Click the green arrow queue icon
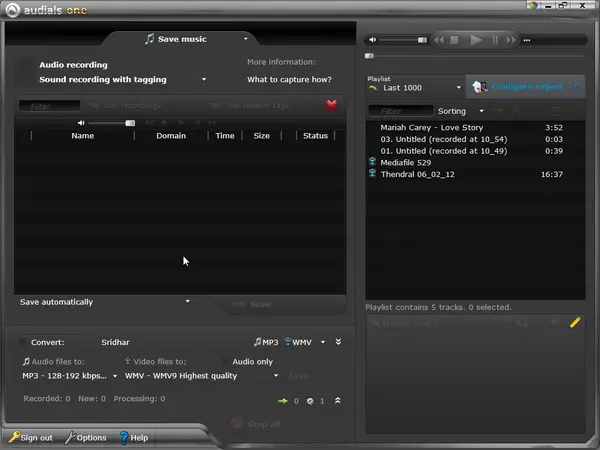This screenshot has height=450, width=600. click(x=283, y=401)
